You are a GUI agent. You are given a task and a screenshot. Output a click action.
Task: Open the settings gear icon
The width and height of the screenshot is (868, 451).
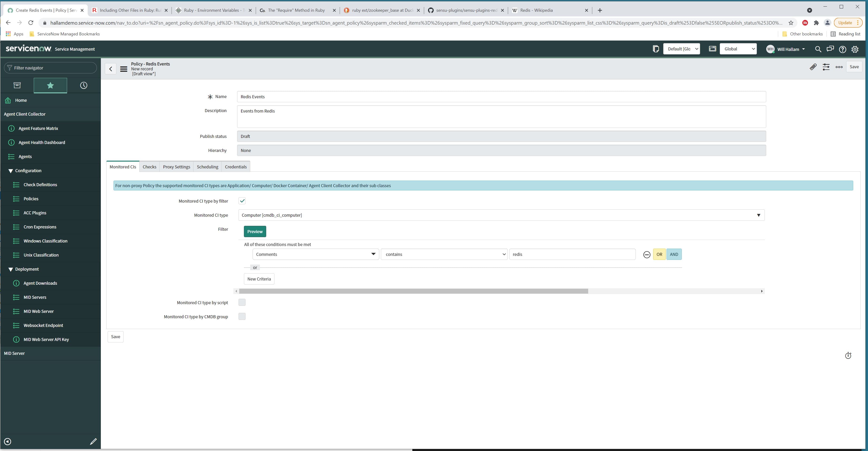coord(855,49)
